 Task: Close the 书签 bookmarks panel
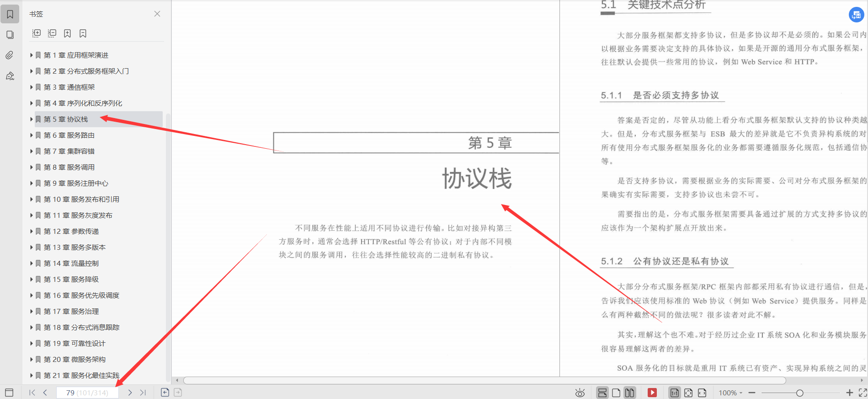pos(157,14)
